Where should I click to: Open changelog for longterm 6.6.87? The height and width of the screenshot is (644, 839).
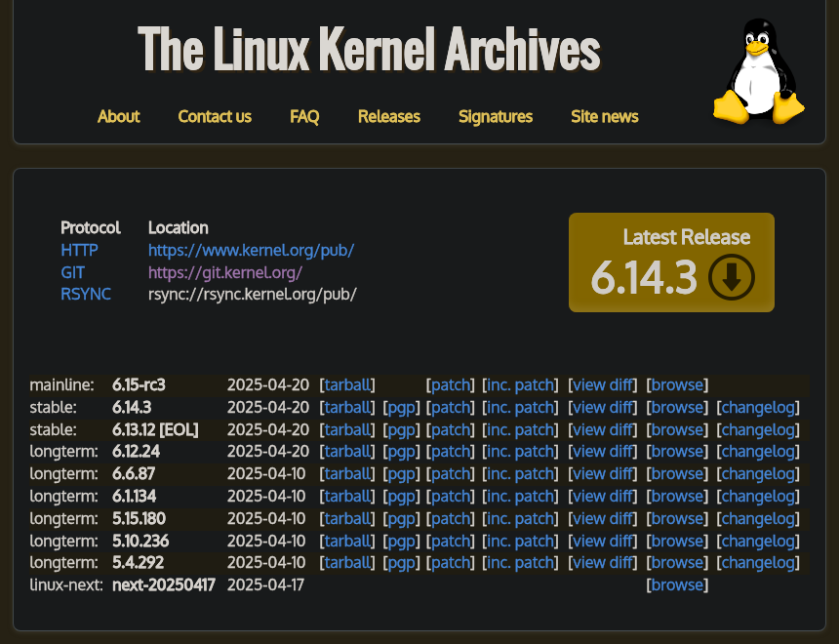tap(758, 474)
